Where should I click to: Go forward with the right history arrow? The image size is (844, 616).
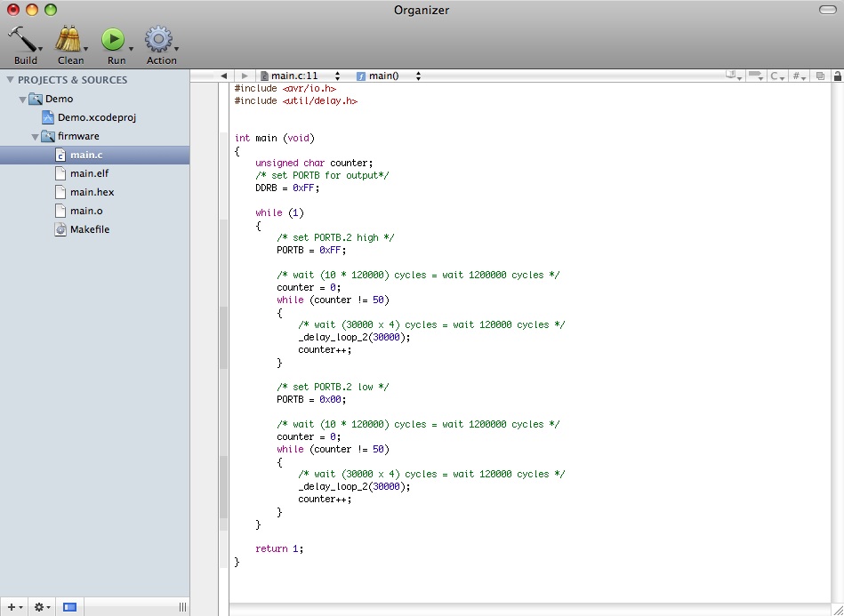pyautogui.click(x=245, y=76)
